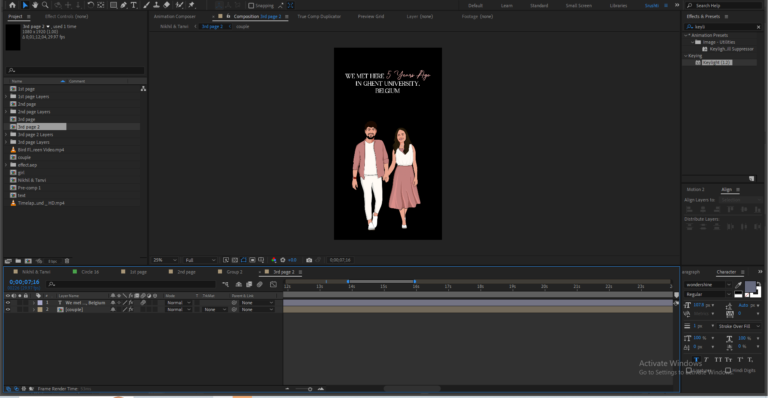Toggle Superscript in Character panel

click(x=740, y=359)
